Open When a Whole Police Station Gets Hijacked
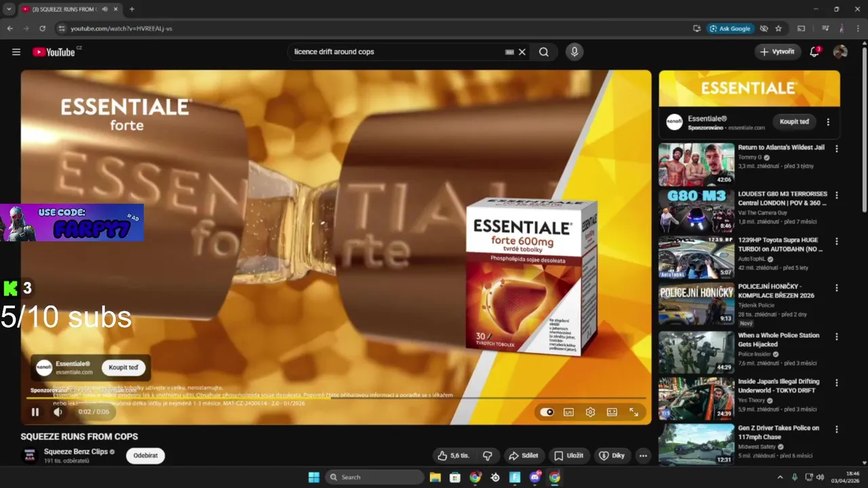Screen dimensions: 868x488 coord(778,340)
